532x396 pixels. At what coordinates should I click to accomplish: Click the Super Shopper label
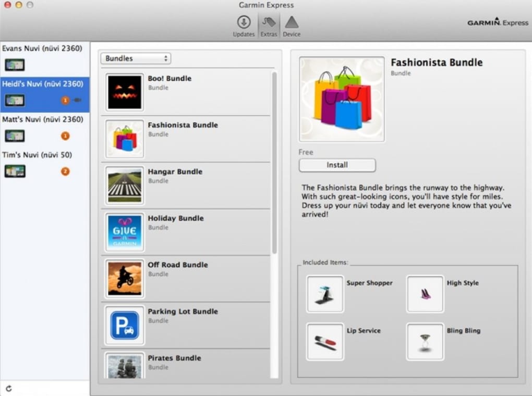tap(369, 283)
